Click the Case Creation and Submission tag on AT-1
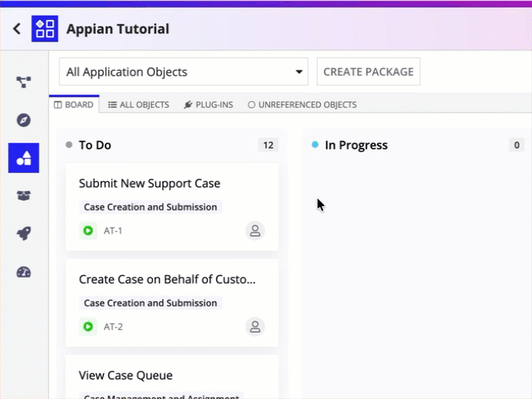Image resolution: width=532 pixels, height=399 pixels. (x=150, y=207)
